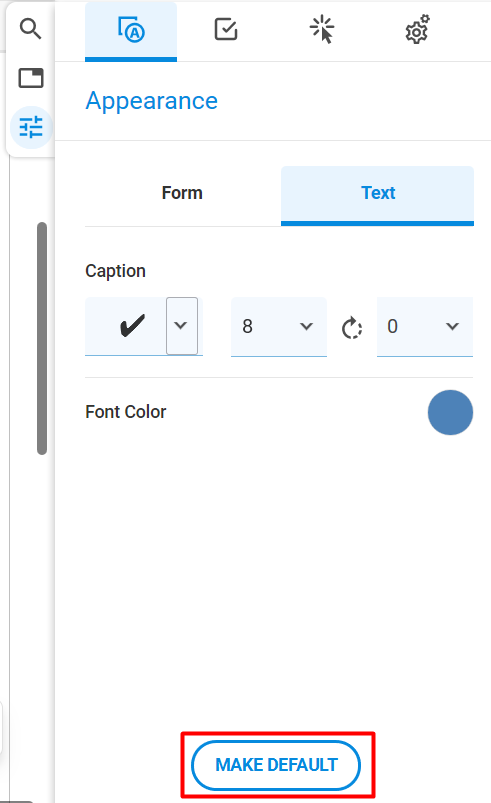Open the Actions cursor-click tab icon
The image size is (491, 803).
click(322, 29)
